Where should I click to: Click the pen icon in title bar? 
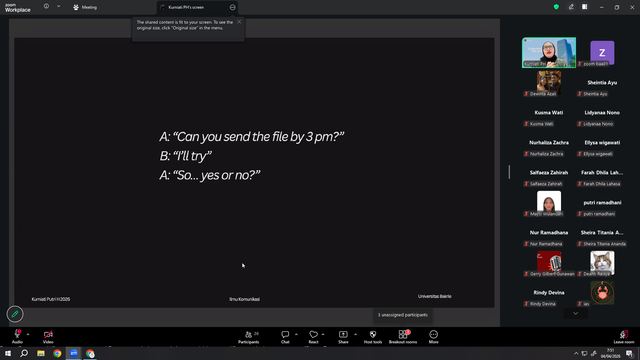coord(571,7)
